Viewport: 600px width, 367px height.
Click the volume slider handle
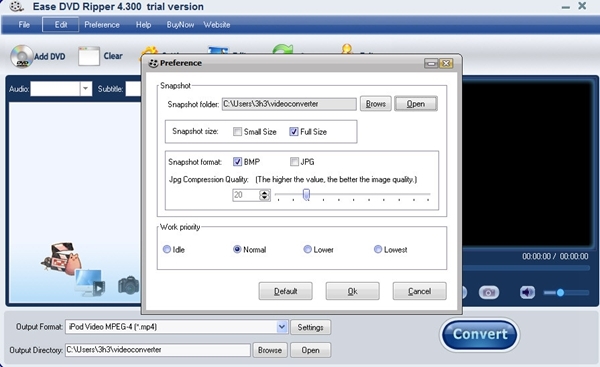click(x=560, y=293)
